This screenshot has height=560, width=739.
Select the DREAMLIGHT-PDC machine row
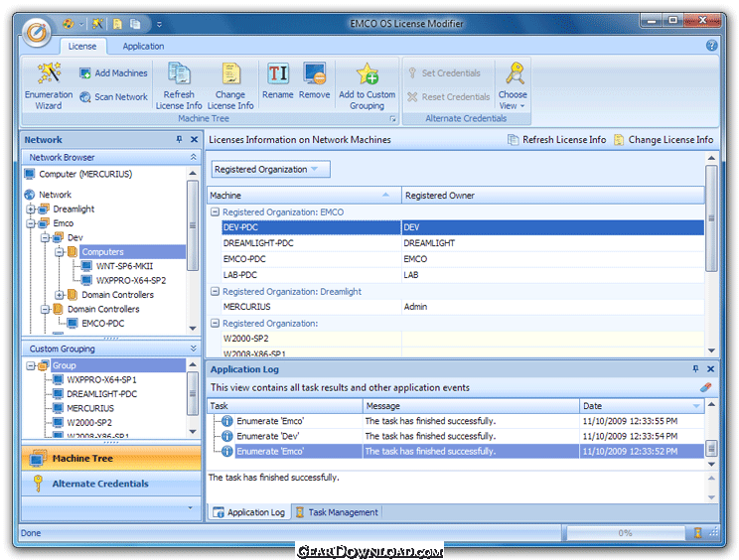tap(463, 243)
